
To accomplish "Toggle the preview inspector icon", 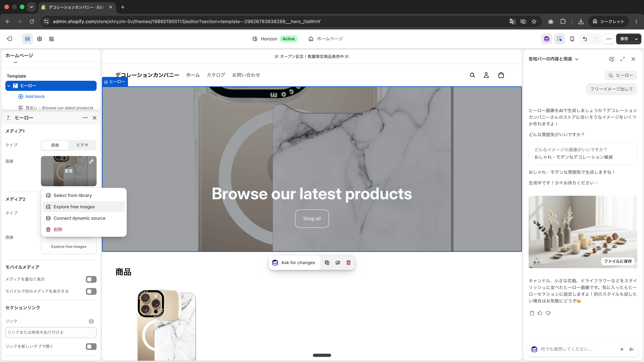I will tap(559, 39).
